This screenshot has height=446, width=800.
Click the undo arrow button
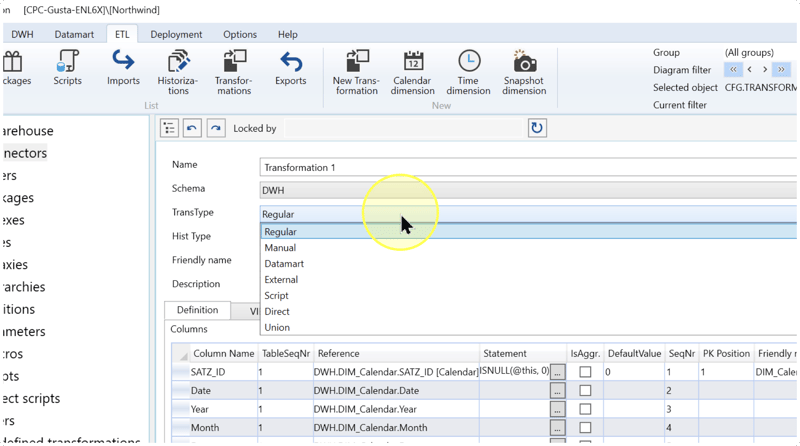(192, 128)
